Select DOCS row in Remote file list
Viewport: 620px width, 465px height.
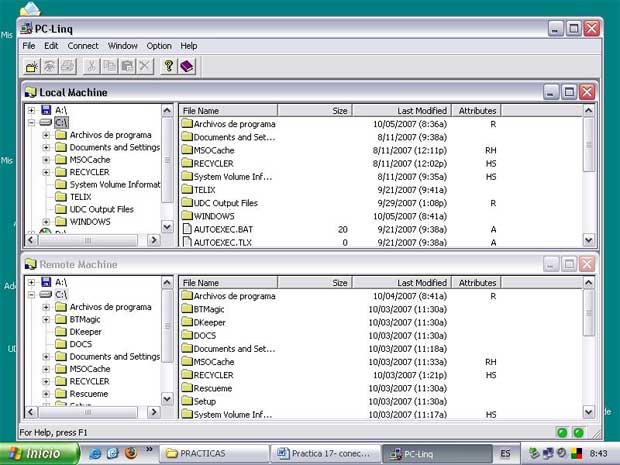coord(381,335)
